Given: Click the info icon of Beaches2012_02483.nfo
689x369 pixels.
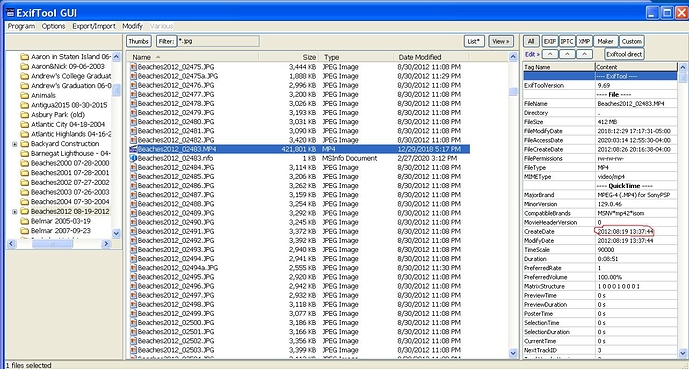Looking at the screenshot, I should (134, 158).
